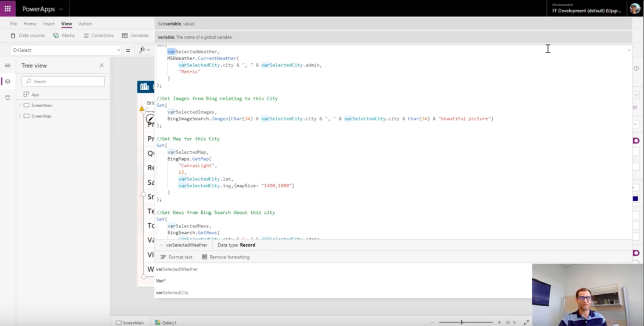Expand the ScreenMap tree node
The image size is (644, 326).
click(20, 116)
